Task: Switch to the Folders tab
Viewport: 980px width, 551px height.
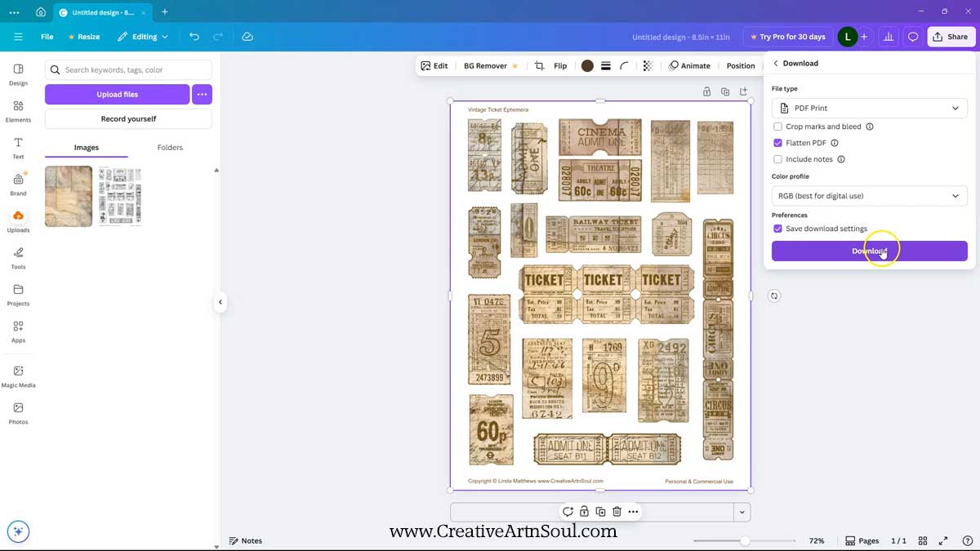Action: coord(170,148)
